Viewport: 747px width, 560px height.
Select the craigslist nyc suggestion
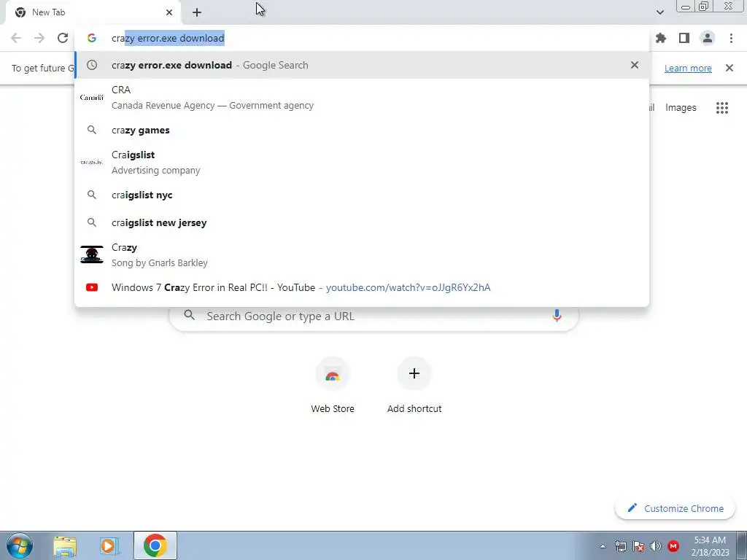[362, 195]
